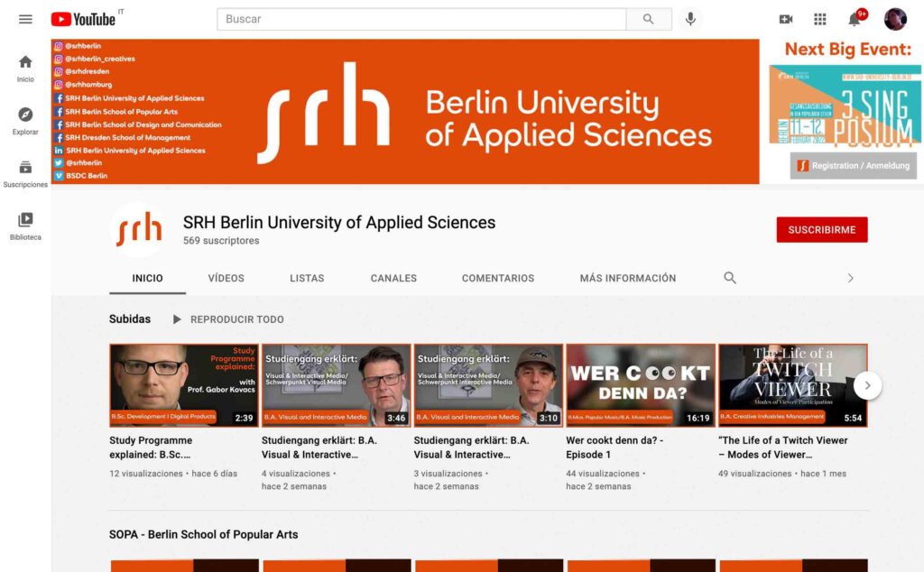924x572 pixels.
Task: Switch to the COMENTARIOS tab
Action: [x=498, y=278]
